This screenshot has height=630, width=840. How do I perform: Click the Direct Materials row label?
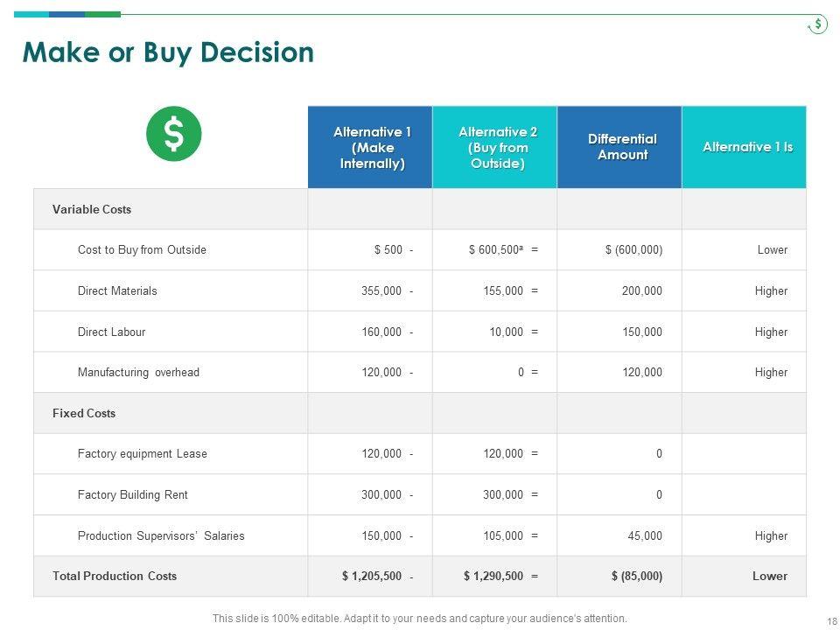pyautogui.click(x=117, y=290)
